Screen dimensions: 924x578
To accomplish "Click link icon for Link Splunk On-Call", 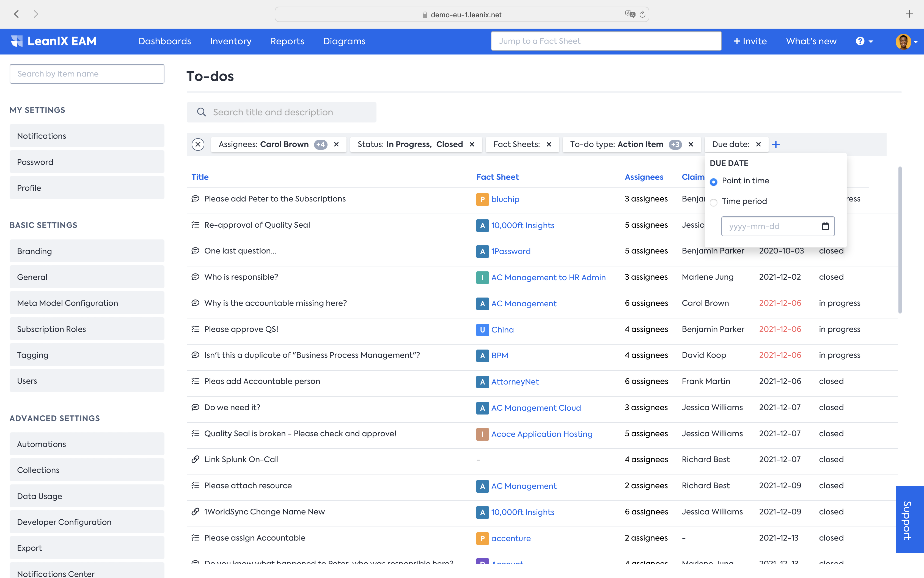I will coord(196,459).
